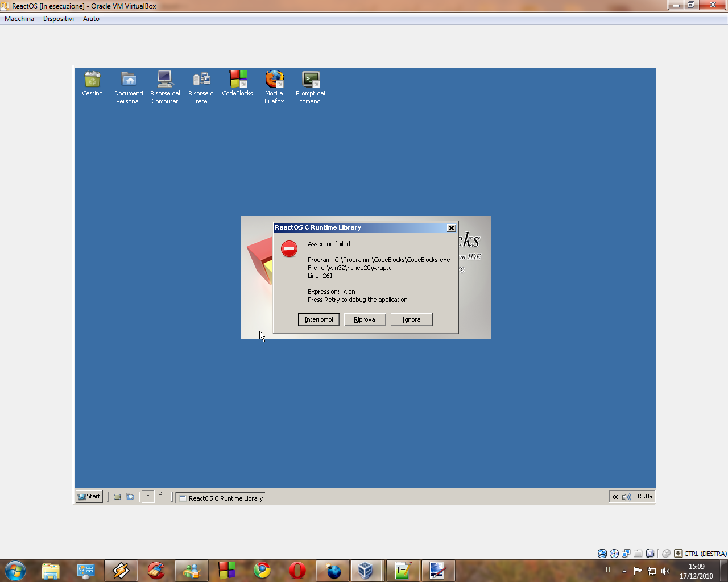Open the Macchina menu in VirtualBox

[x=19, y=19]
